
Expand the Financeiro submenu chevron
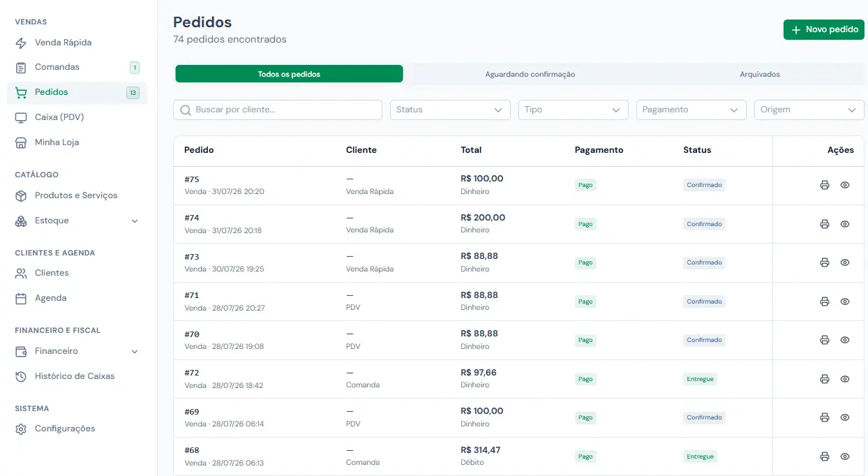point(135,352)
